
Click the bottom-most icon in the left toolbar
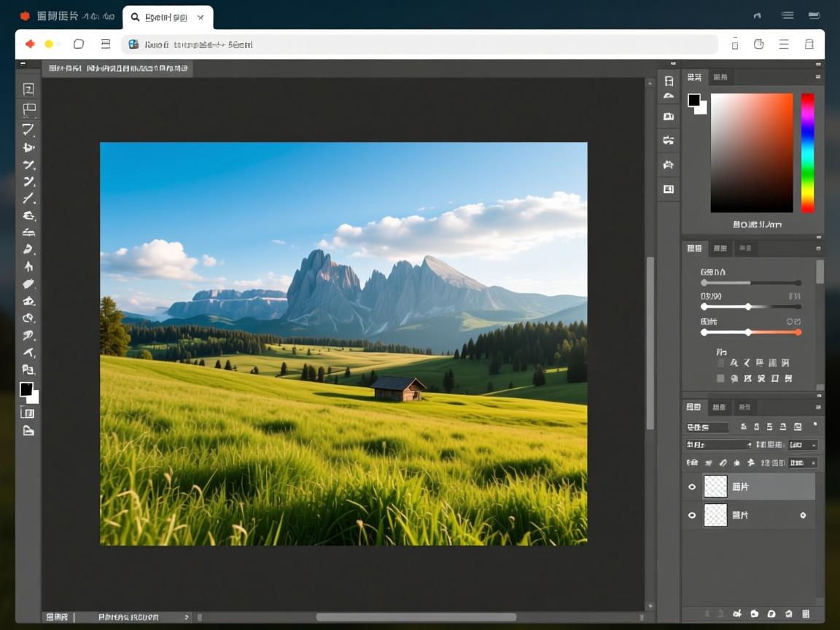pyautogui.click(x=28, y=431)
